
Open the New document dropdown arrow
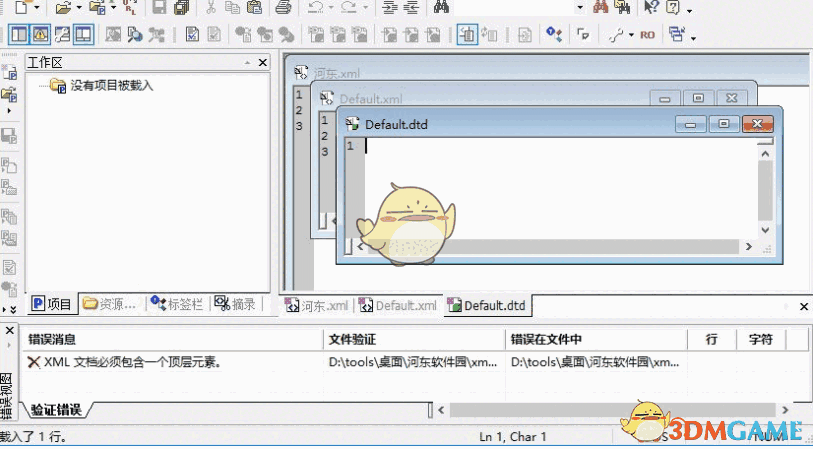(37, 7)
